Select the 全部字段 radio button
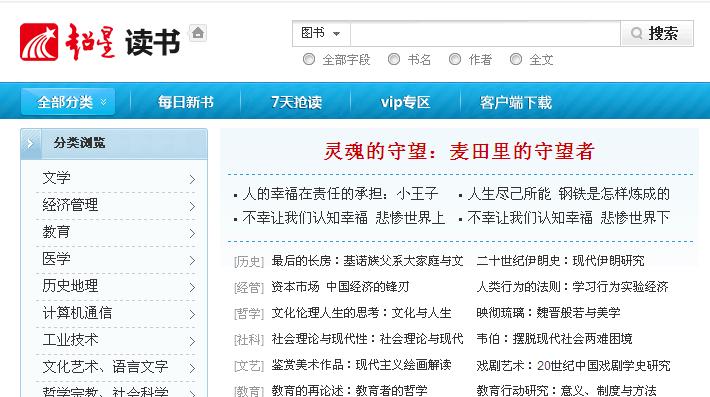The image size is (710, 397). [309, 59]
